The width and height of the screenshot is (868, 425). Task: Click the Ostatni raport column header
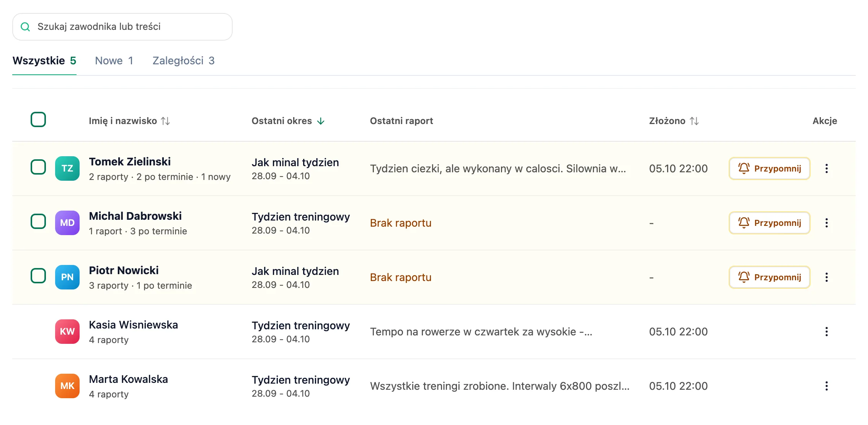(401, 121)
